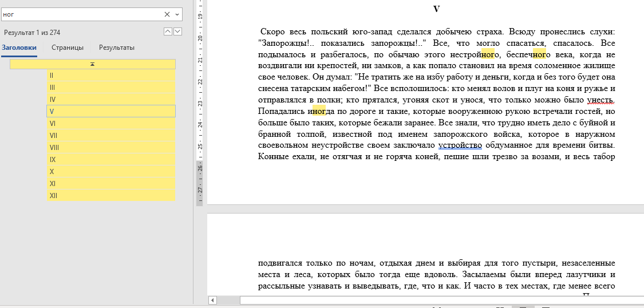
Task: Select heading II in navigation pane
Action: click(x=111, y=76)
